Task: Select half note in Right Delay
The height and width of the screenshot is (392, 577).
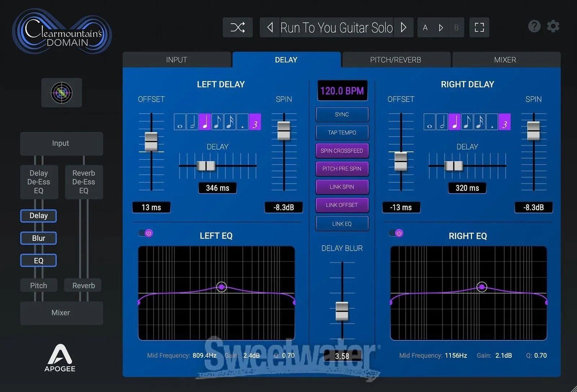Action: pos(442,122)
